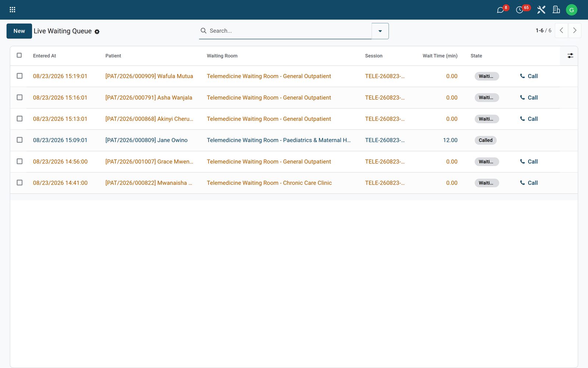Select the Asha Wanjala row checkbox
This screenshot has height=368, width=588.
[x=19, y=97]
